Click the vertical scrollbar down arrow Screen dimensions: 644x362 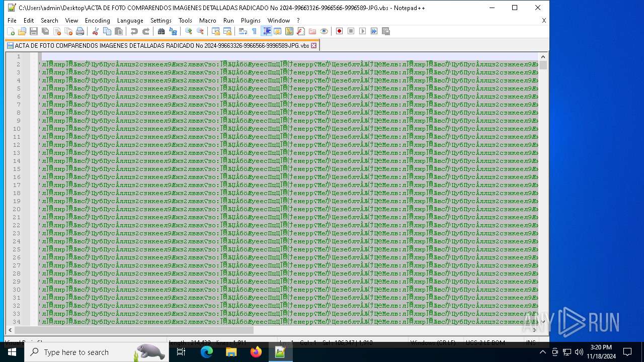point(543,321)
